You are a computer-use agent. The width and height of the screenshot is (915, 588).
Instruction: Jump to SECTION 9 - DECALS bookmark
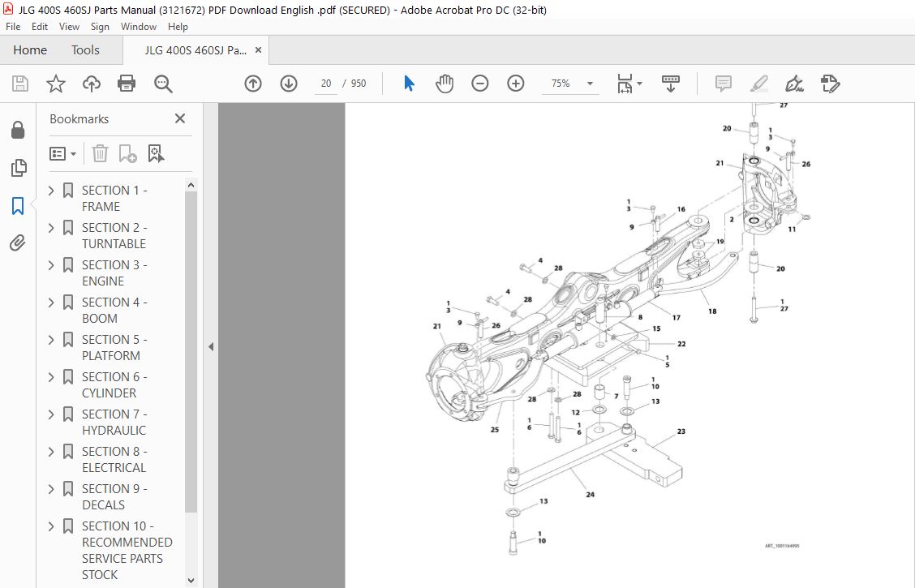click(x=114, y=497)
